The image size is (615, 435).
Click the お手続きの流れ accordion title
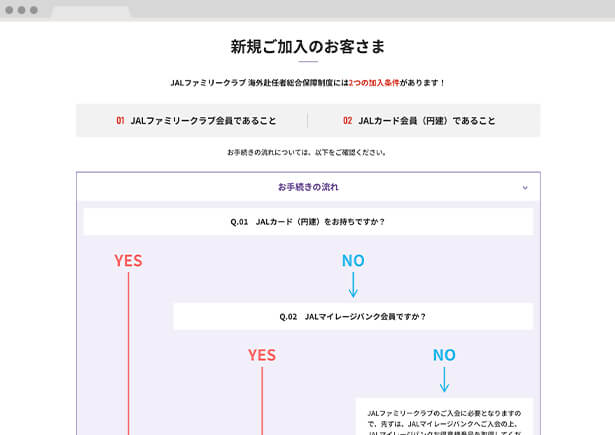(x=308, y=187)
